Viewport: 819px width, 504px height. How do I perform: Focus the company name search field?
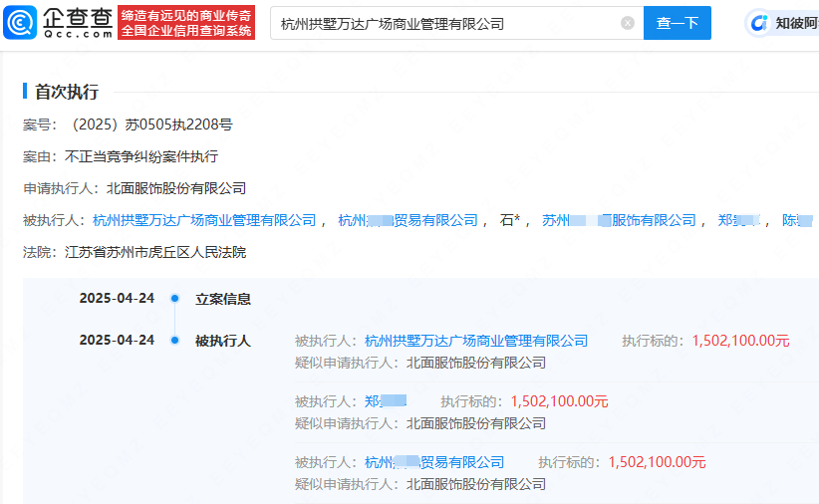tap(456, 23)
